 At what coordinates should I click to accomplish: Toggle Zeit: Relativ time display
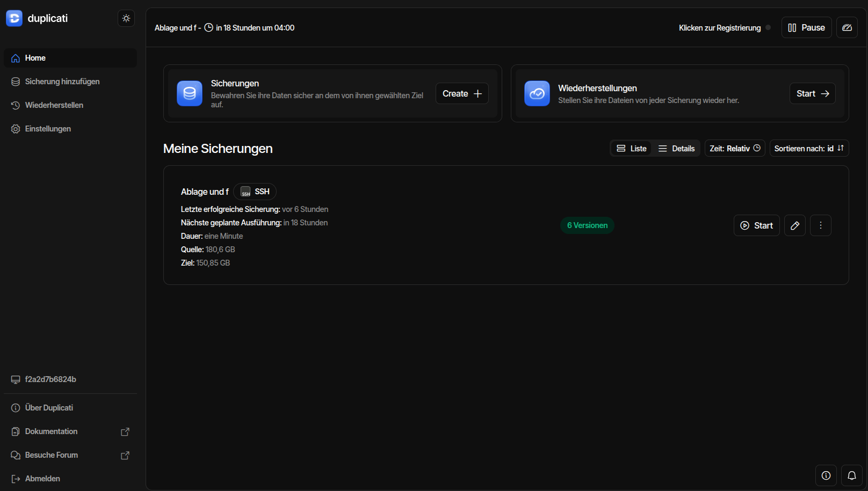coord(735,149)
